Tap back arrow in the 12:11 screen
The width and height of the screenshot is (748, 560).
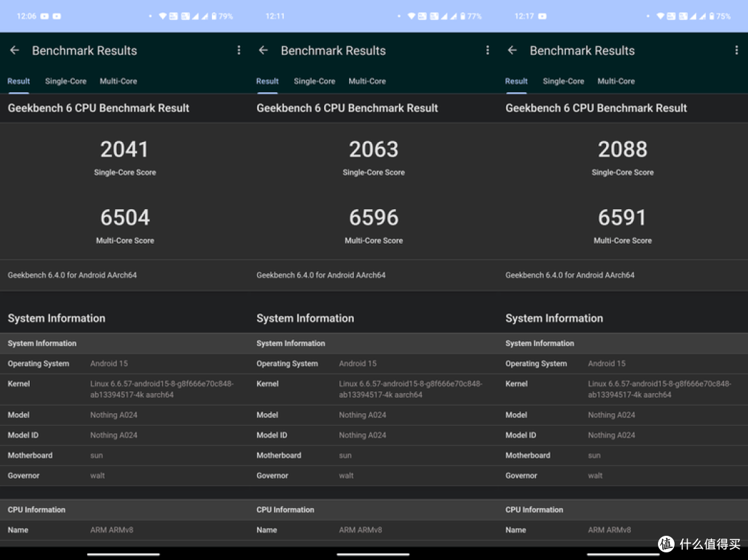(x=263, y=50)
